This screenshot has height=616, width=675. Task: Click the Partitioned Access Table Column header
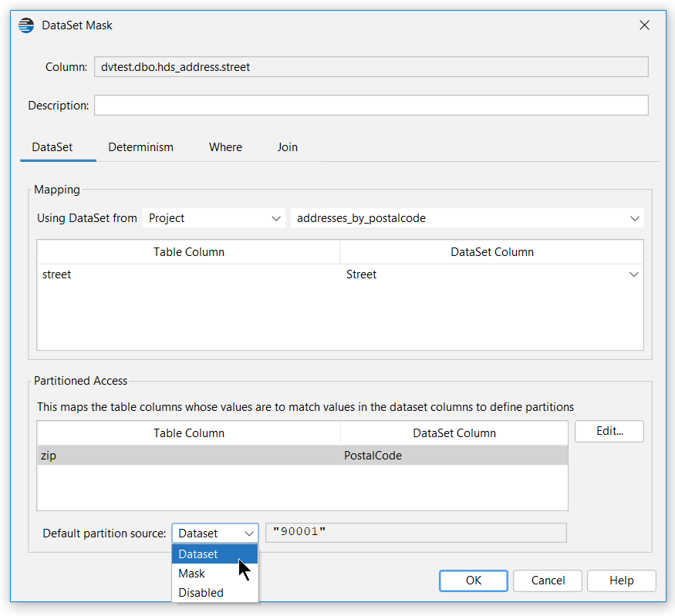[188, 433]
